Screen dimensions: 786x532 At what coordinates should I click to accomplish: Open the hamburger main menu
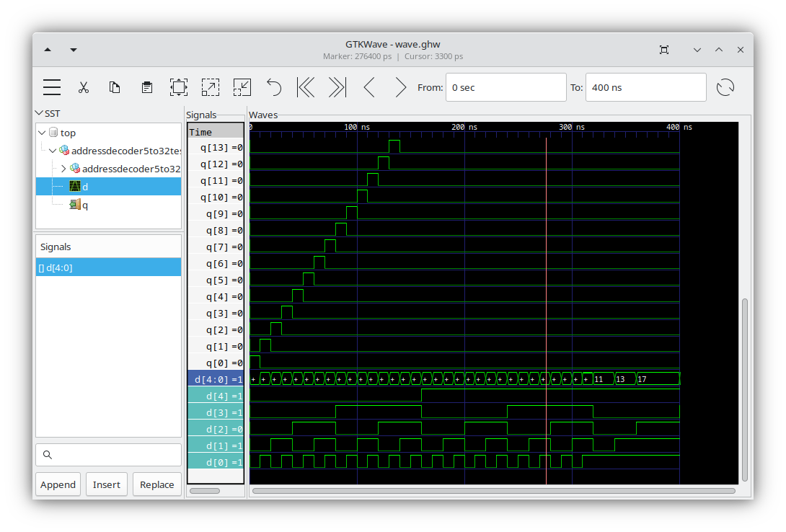[x=52, y=87]
